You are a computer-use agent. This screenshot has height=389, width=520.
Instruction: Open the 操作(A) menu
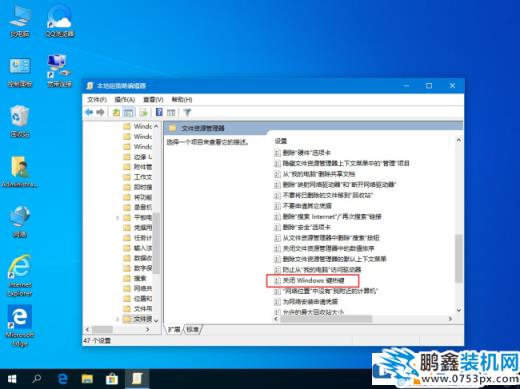coord(125,99)
